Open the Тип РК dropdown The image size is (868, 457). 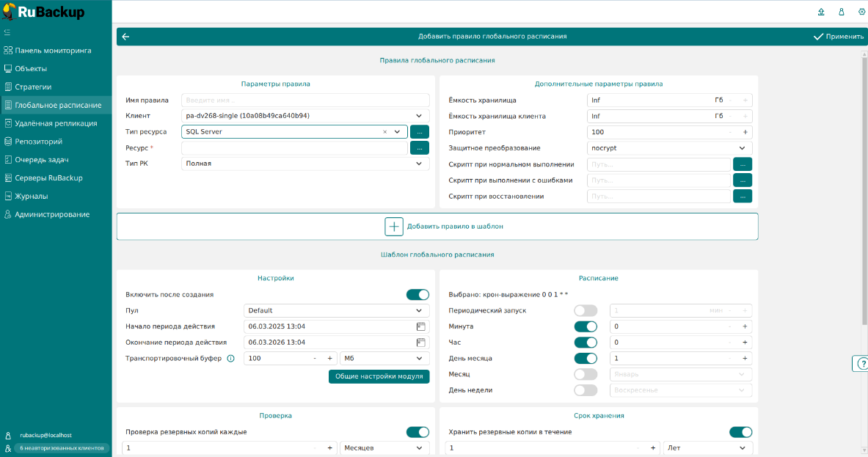tap(418, 164)
